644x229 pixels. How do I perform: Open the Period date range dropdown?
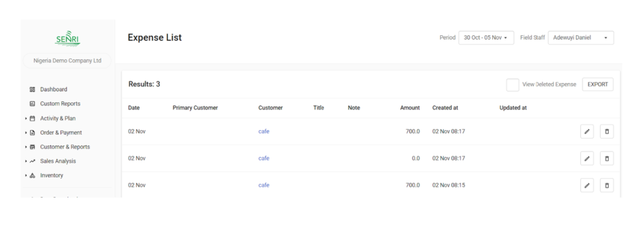pos(486,37)
